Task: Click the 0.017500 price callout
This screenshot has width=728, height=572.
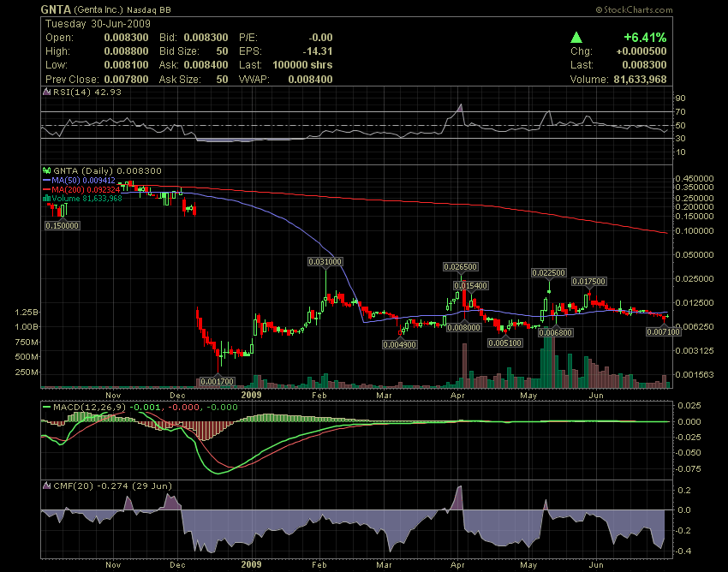Action: click(x=589, y=282)
